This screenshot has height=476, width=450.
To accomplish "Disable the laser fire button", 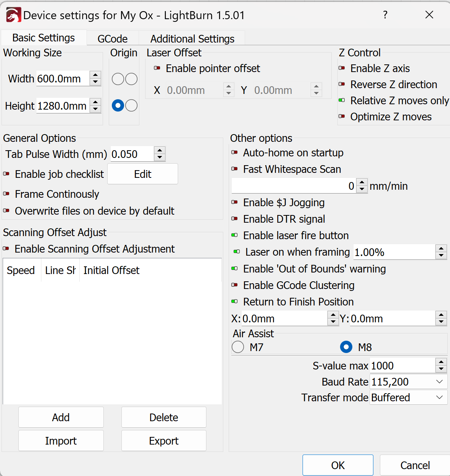I will (235, 235).
